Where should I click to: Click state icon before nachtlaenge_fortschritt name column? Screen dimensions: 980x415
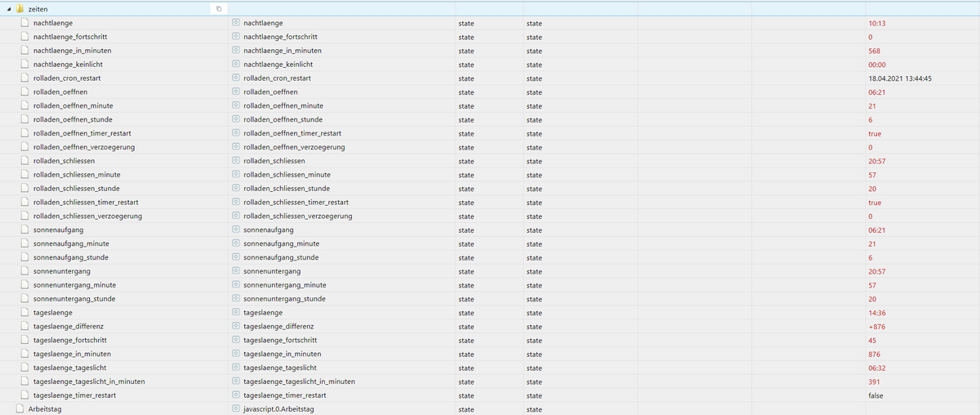coord(236,37)
